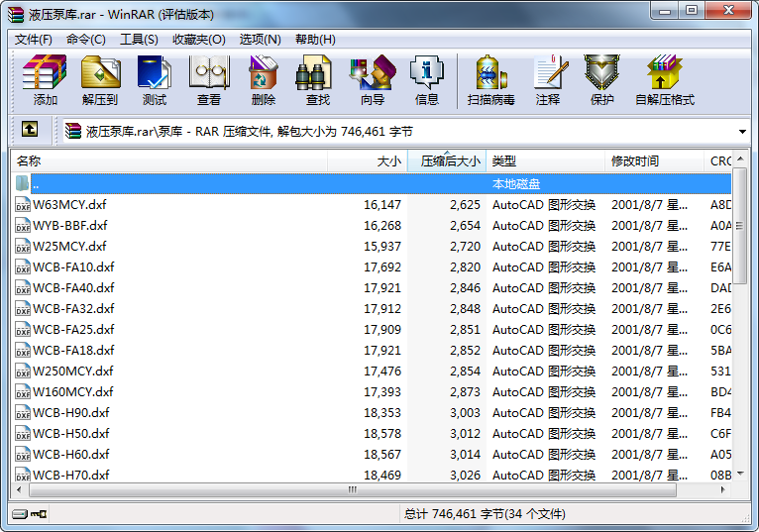Screen dimensions: 759x532
Task: Show archive Info (信息) icon
Action: click(x=426, y=80)
